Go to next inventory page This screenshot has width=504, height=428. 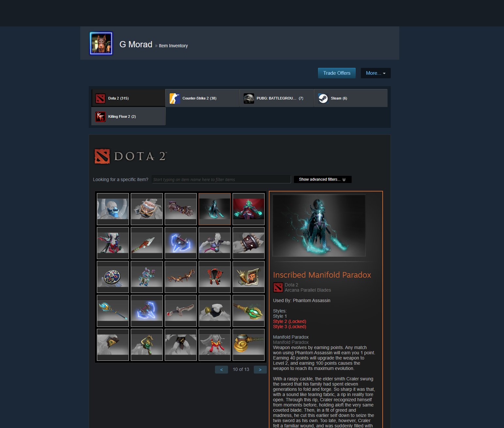[x=260, y=370]
